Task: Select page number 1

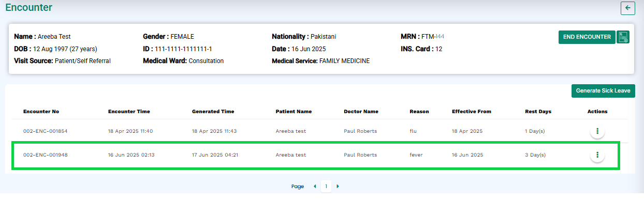Action: 326,187
